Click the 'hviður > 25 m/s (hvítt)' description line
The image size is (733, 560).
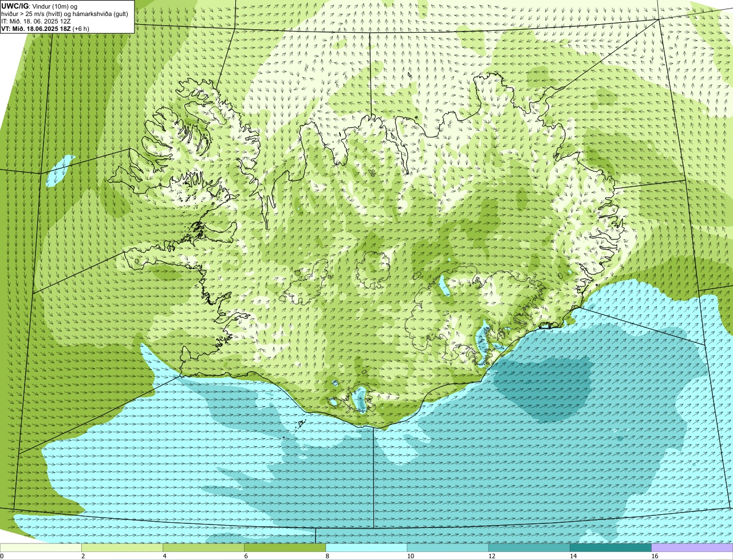point(65,14)
